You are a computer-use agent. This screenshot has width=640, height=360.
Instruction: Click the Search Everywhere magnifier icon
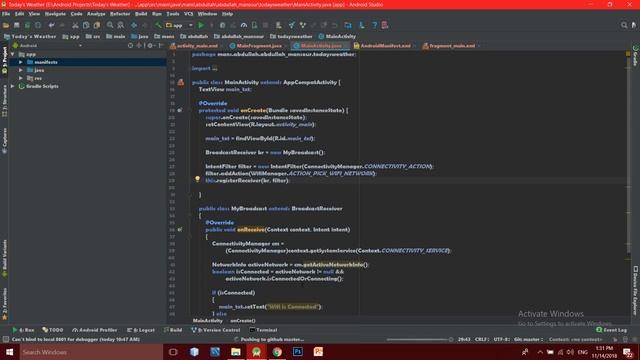pyautogui.click(x=624, y=25)
